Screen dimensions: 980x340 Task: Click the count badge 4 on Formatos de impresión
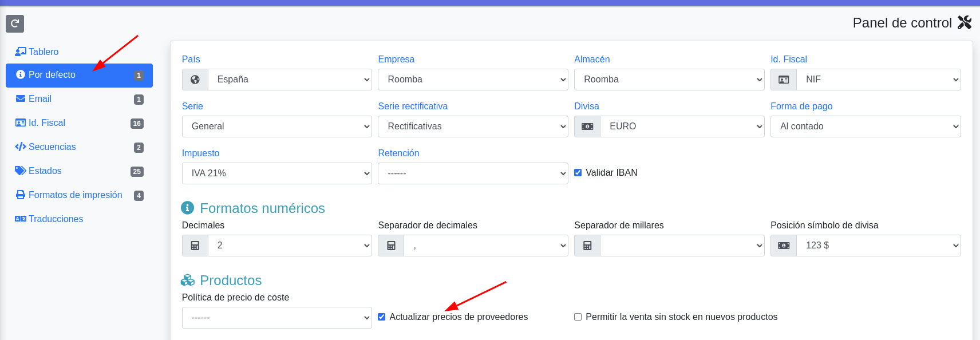139,195
